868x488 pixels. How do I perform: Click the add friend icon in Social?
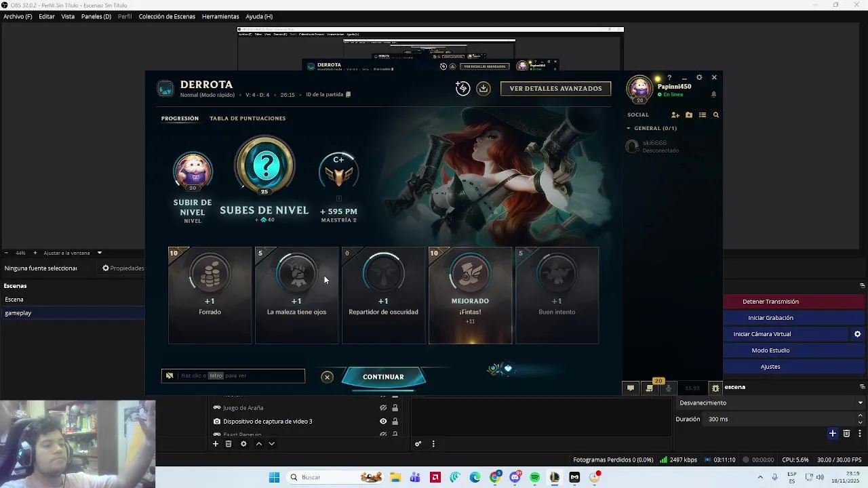click(675, 115)
